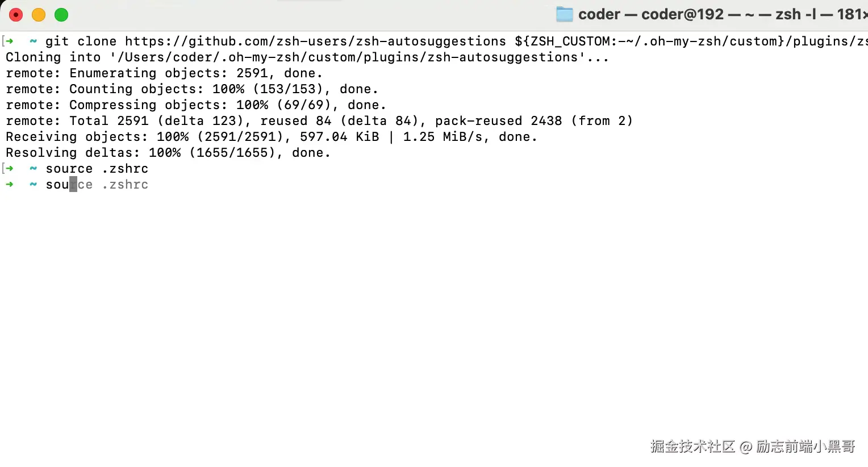Click the cyan tilde on the last prompt line

click(34, 184)
